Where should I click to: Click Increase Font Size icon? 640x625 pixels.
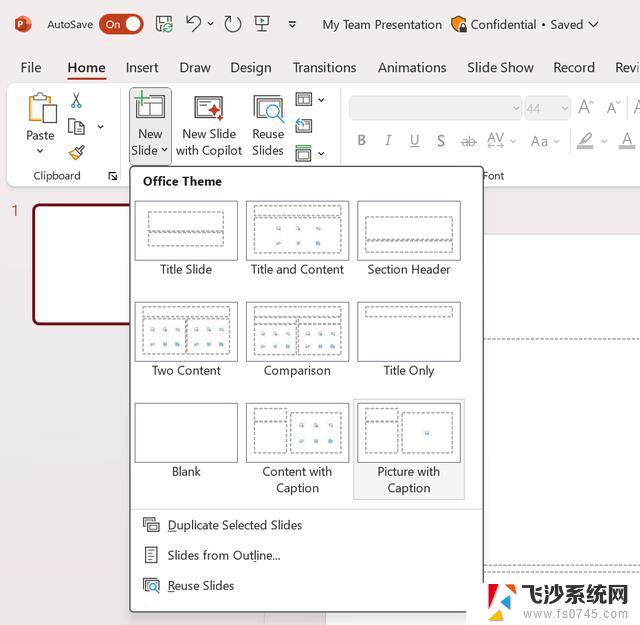(586, 107)
